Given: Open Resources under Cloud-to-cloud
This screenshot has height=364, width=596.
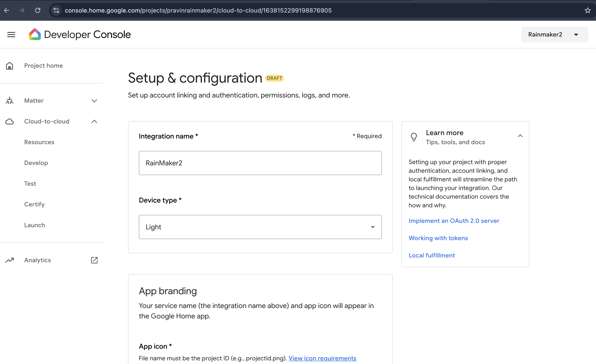Looking at the screenshot, I should click(x=39, y=142).
